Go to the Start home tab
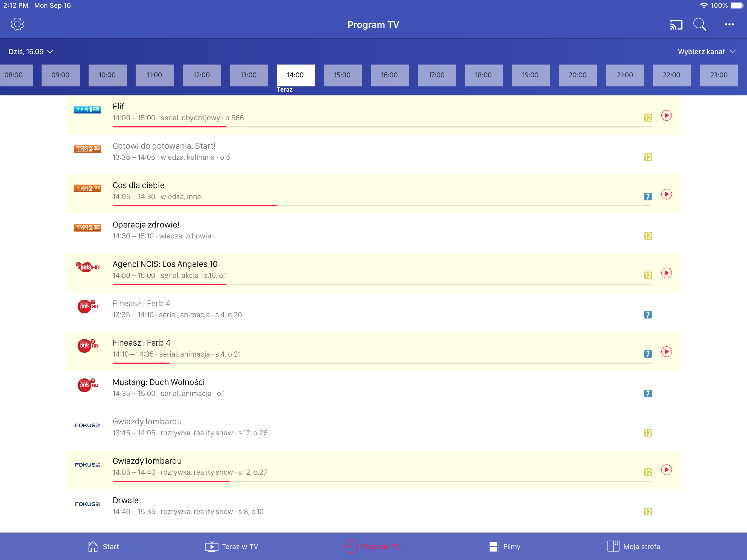Image resolution: width=747 pixels, height=560 pixels. coord(103,547)
